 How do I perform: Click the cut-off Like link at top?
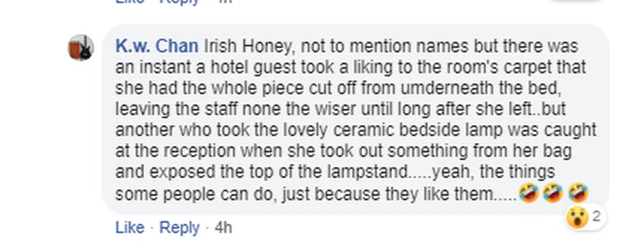129,2
